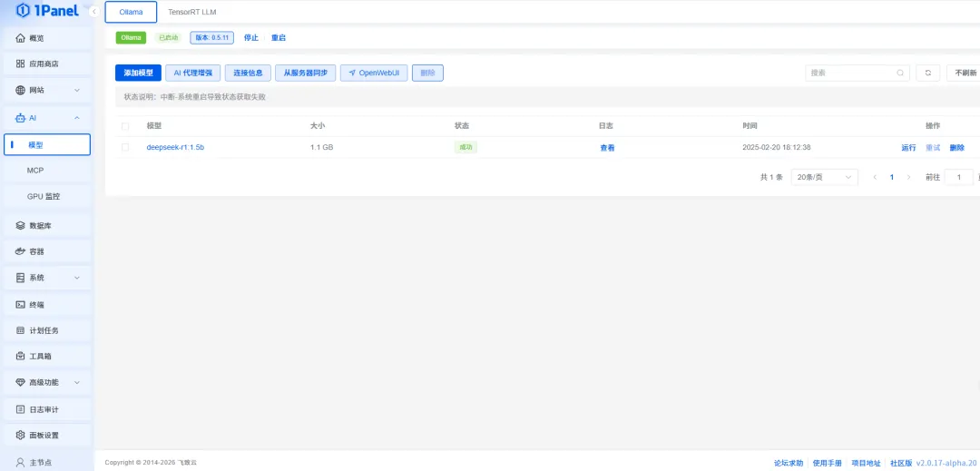980x471 pixels.
Task: Click the 2025-02-20 18:12:38 time cell
Action: [777, 147]
